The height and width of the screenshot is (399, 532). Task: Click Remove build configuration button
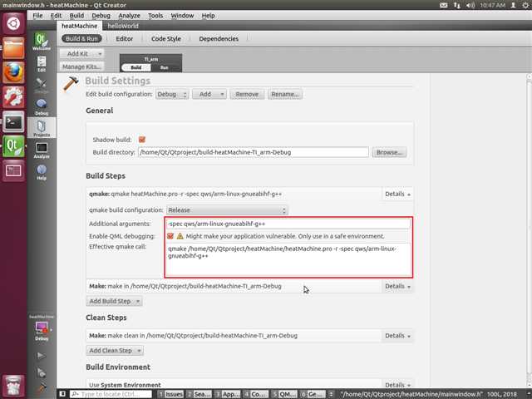[247, 94]
